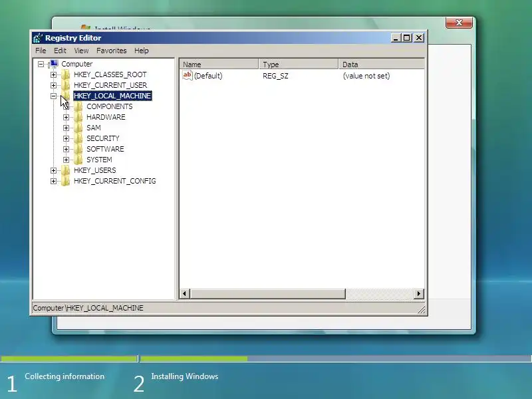Sort by the Type column header
Screen dimensions: 532x399
pos(299,64)
